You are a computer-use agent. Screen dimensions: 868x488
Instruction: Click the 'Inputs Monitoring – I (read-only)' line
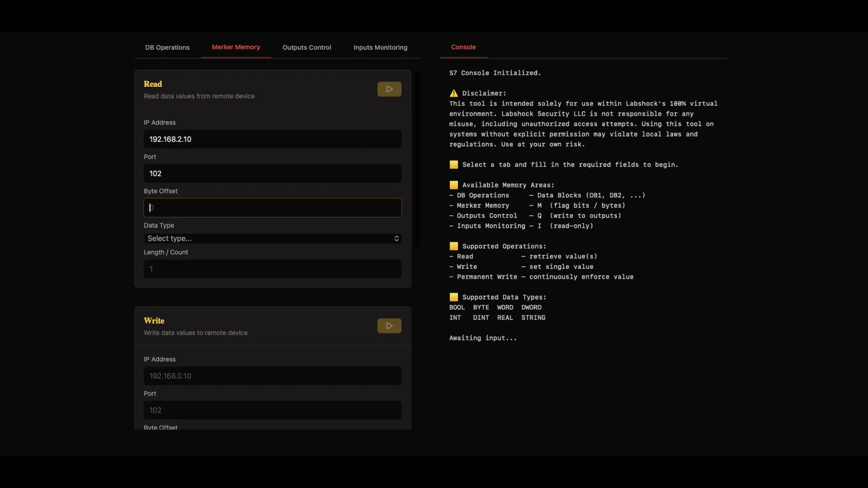click(x=521, y=226)
